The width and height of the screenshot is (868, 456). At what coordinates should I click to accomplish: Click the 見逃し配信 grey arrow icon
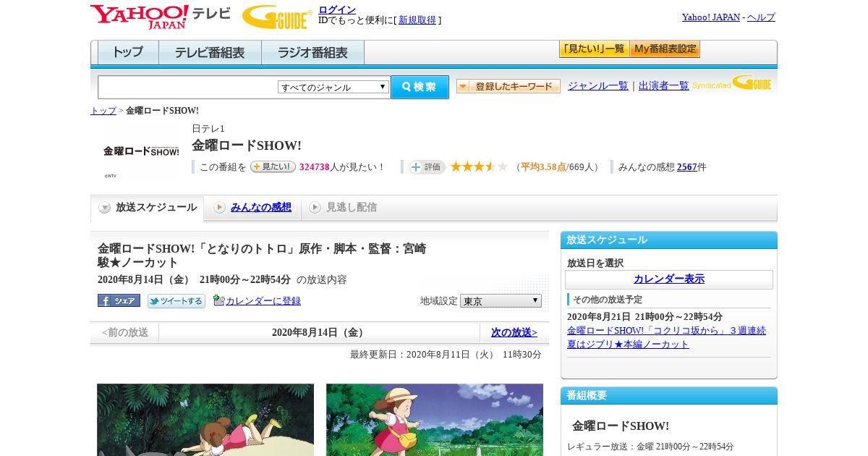tap(315, 208)
